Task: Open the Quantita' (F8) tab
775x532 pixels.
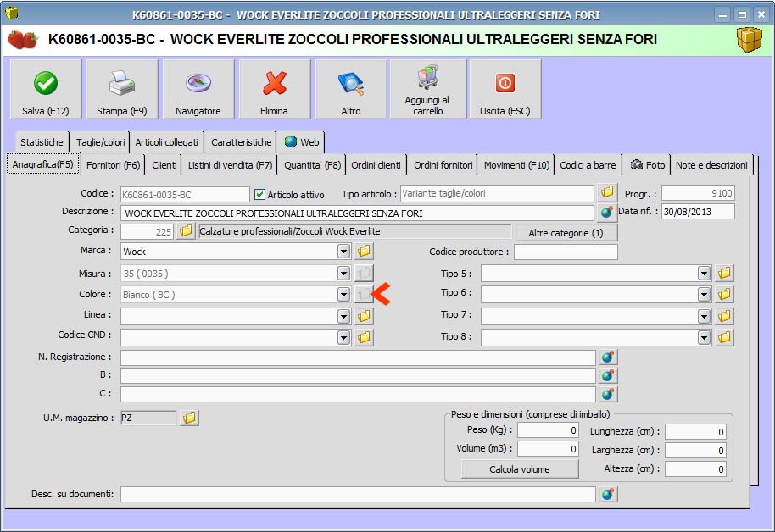Action: [x=312, y=165]
